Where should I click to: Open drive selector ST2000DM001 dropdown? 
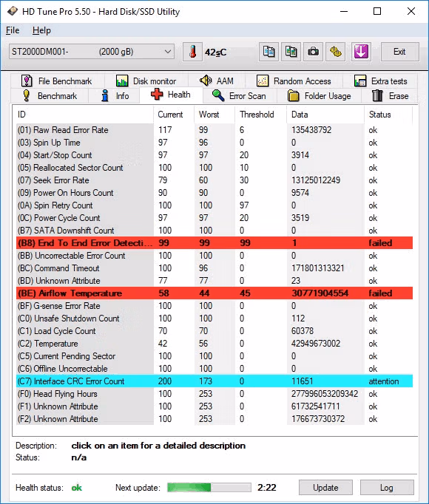pos(92,52)
